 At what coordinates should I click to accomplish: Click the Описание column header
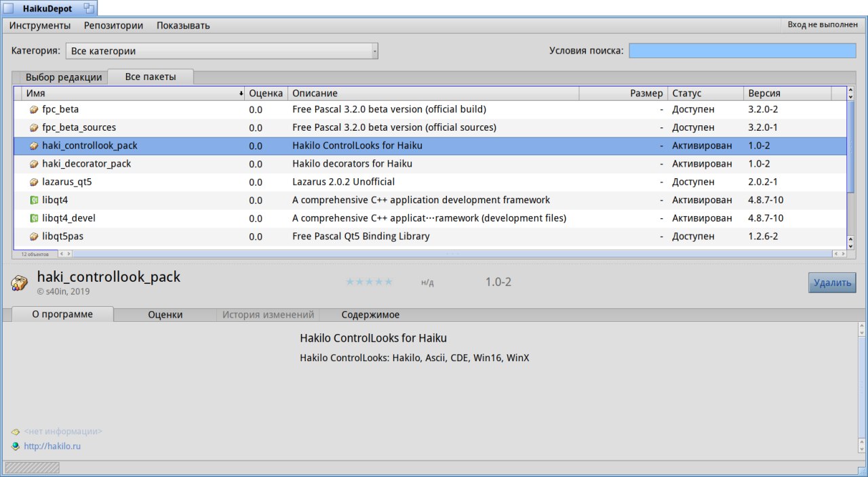(433, 93)
